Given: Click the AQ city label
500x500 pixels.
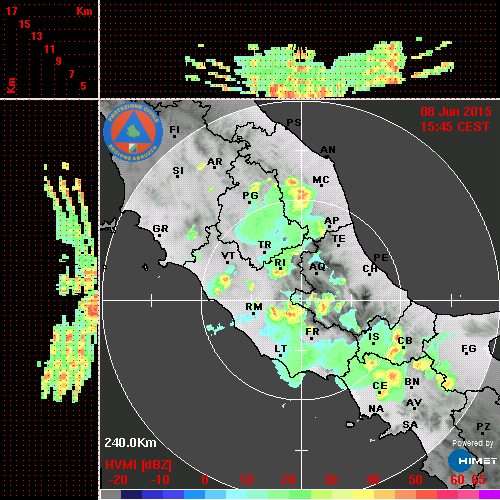Looking at the screenshot, I should tap(317, 266).
